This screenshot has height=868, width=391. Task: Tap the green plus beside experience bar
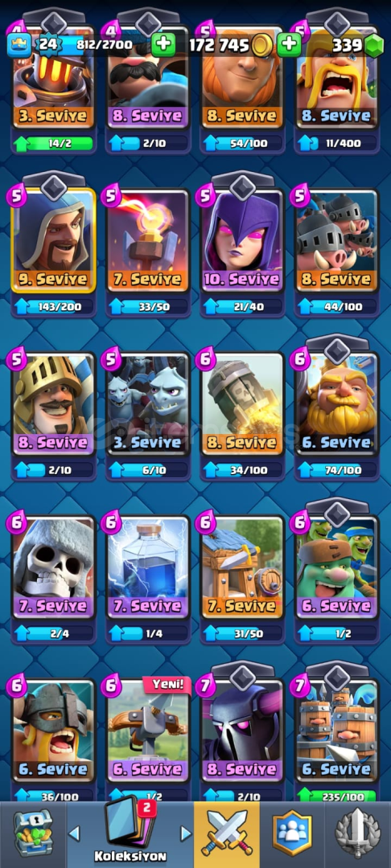(163, 45)
